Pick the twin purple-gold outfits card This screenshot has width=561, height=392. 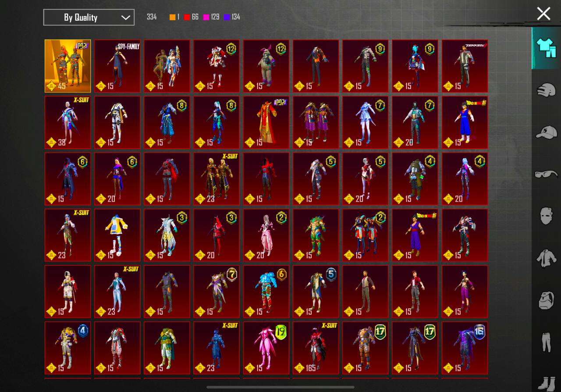(x=316, y=122)
